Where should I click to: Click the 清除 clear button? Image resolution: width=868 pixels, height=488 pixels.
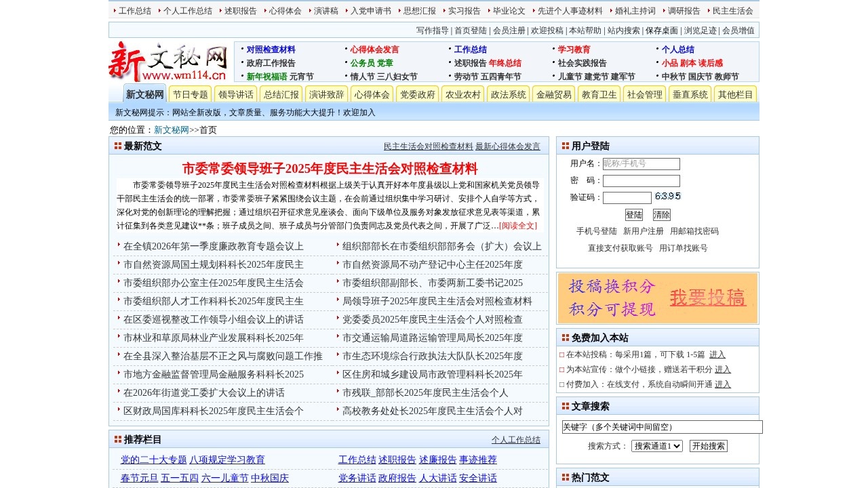(660, 214)
